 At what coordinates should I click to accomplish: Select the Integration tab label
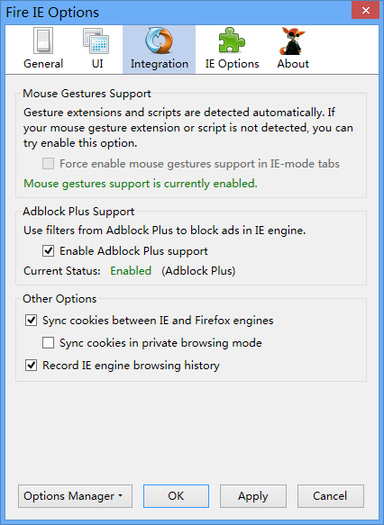point(159,64)
